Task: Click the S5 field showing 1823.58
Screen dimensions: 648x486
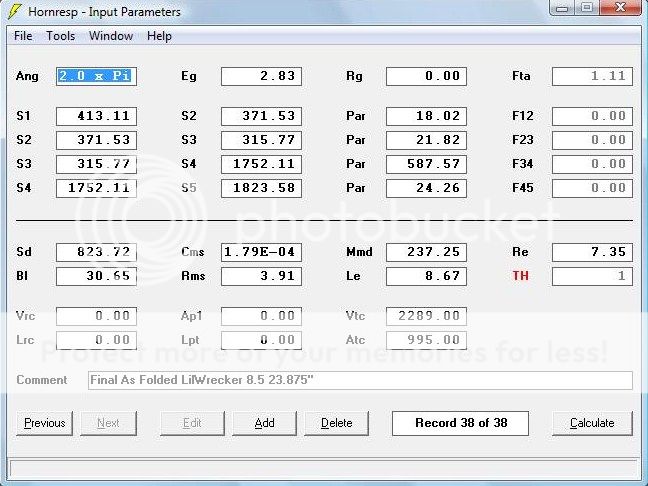Action: 261,188
